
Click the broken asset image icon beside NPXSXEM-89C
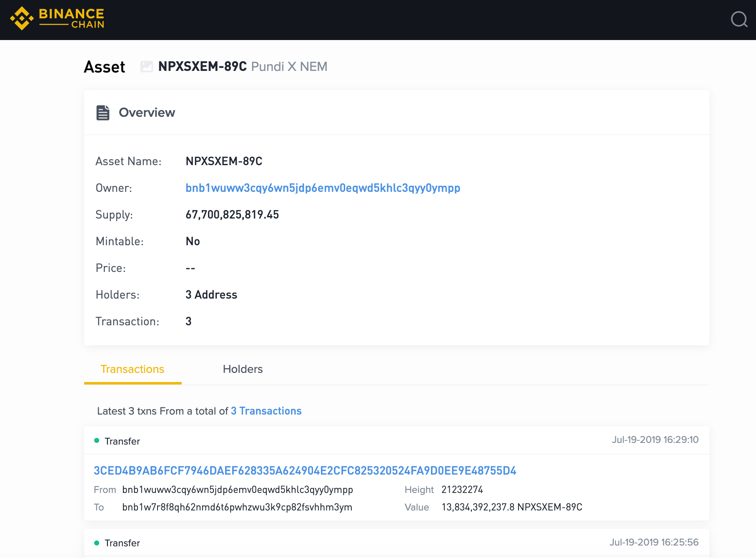click(x=146, y=66)
